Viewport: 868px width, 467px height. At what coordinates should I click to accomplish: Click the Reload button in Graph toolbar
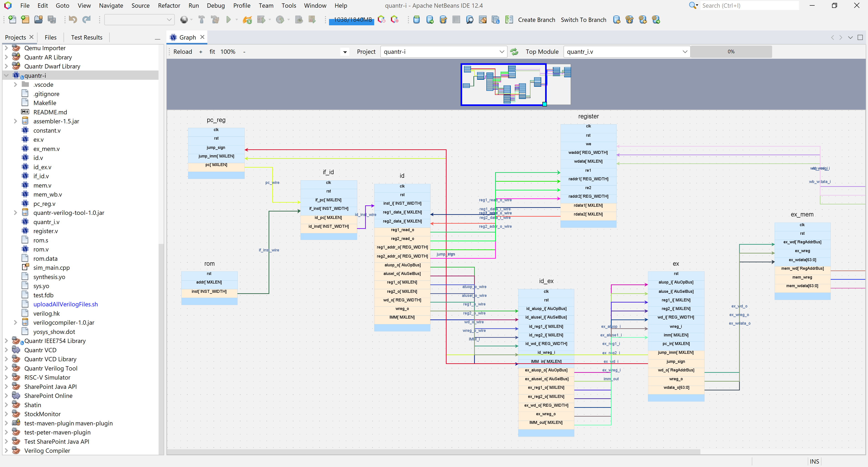(183, 52)
